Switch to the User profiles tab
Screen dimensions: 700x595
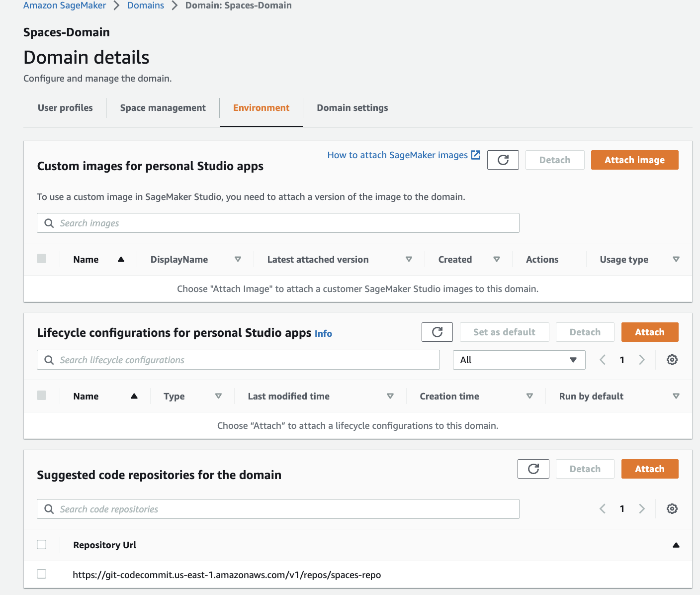point(65,108)
